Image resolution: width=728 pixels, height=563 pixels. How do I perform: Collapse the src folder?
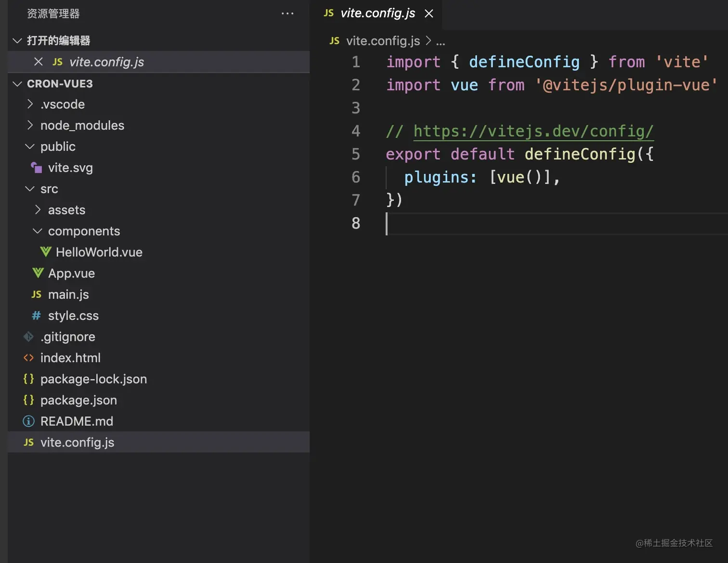click(x=30, y=189)
